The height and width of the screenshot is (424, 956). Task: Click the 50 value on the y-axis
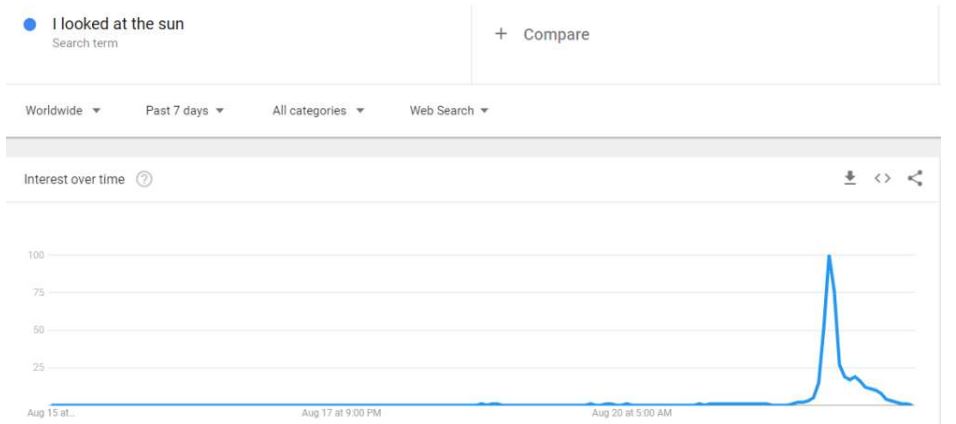point(41,330)
